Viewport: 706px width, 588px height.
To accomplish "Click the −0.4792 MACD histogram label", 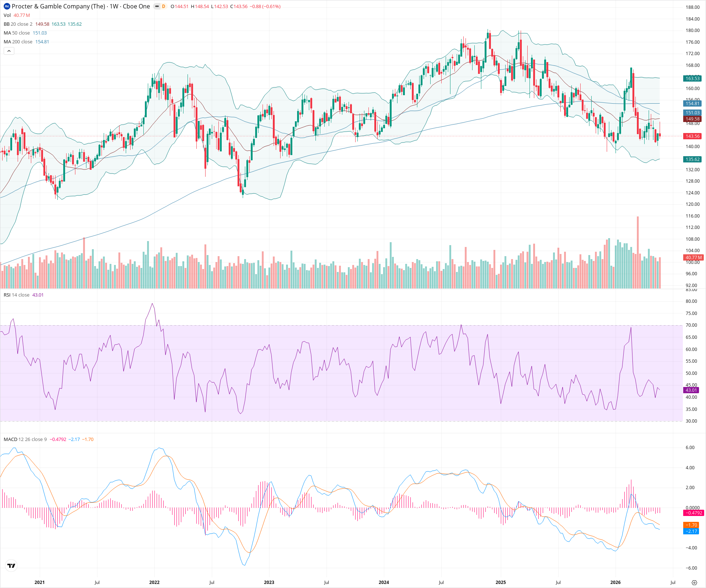I will click(693, 513).
